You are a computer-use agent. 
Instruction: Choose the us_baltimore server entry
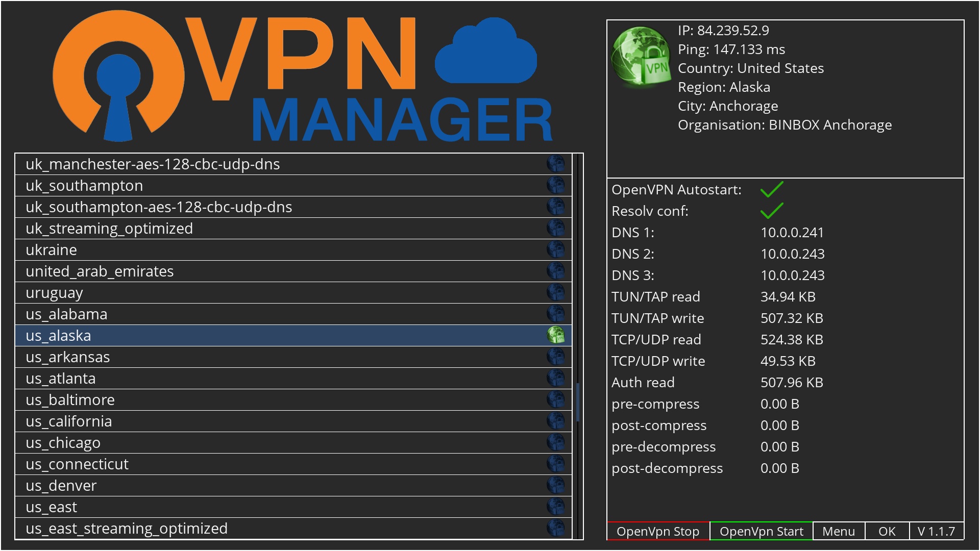point(293,399)
